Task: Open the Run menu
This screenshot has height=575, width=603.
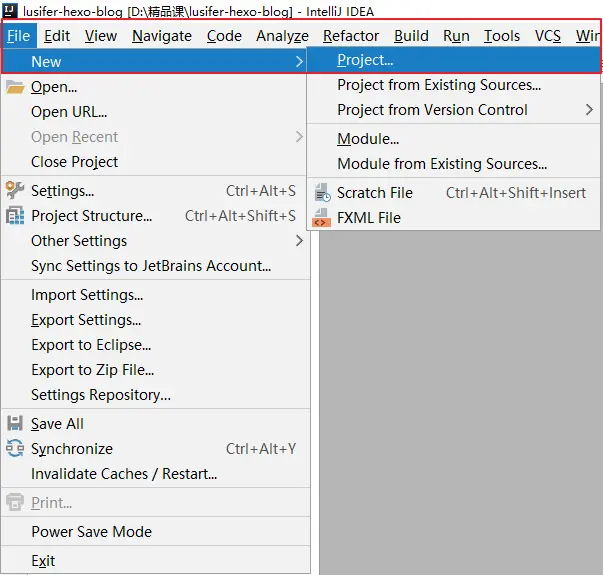Action: (456, 36)
